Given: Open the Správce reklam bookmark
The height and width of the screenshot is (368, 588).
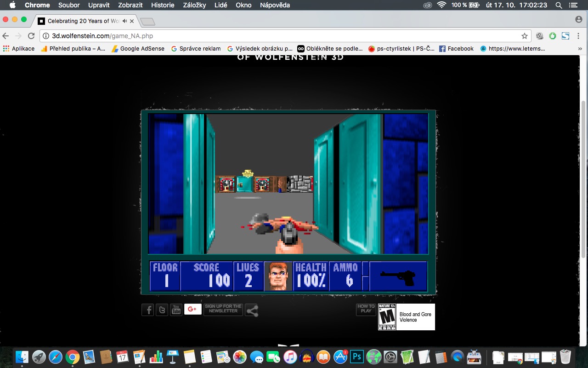Looking at the screenshot, I should 196,48.
